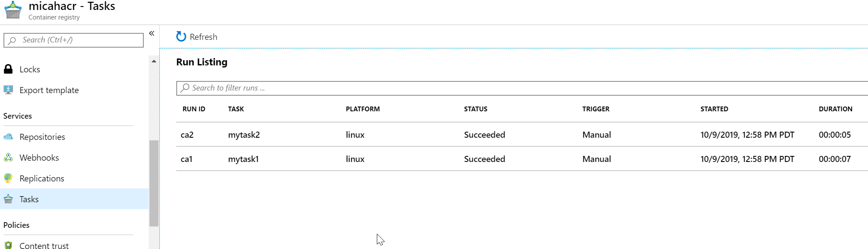The height and width of the screenshot is (249, 868).
Task: Click the Services section label
Action: 18,116
